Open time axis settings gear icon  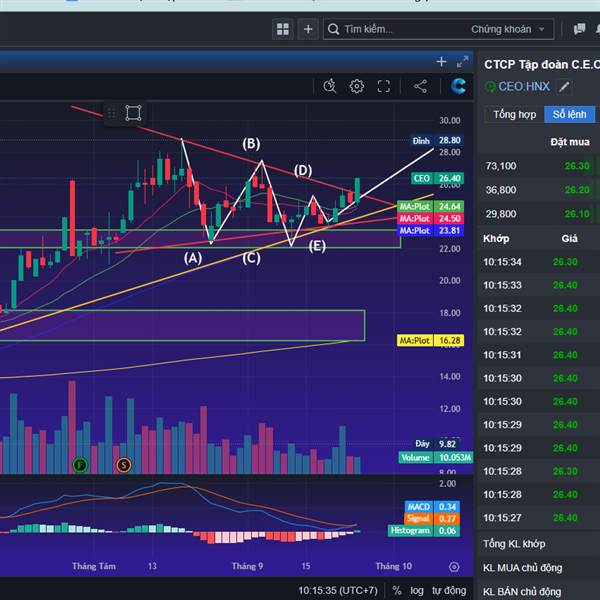[x=454, y=567]
